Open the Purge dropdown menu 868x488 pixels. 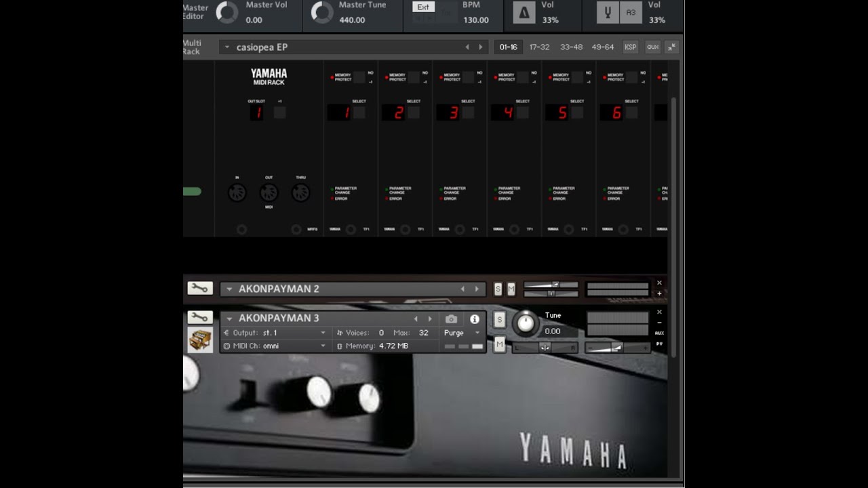[x=462, y=333]
